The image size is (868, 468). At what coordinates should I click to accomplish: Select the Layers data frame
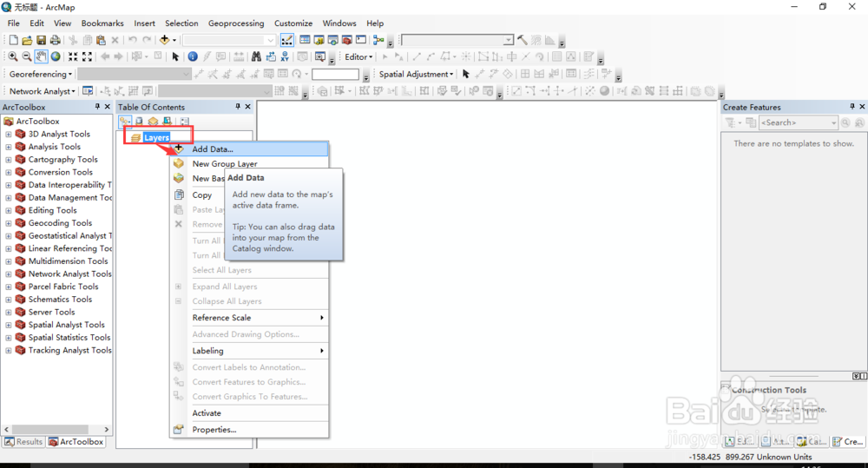(156, 137)
